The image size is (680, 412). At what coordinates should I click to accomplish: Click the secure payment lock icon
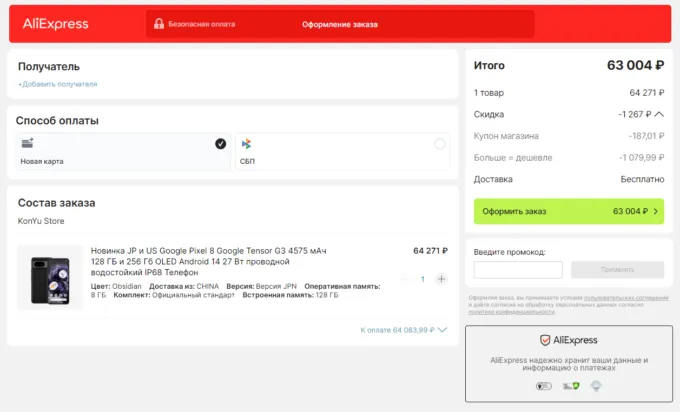click(x=158, y=24)
